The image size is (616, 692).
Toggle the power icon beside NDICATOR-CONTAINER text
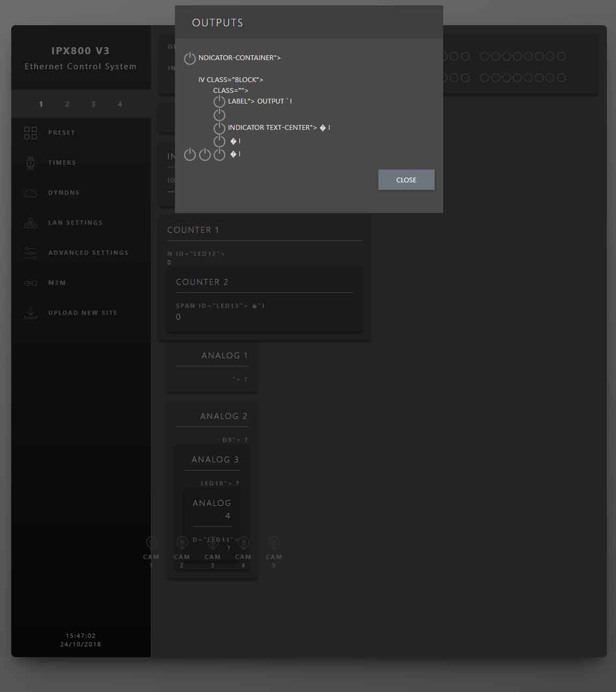190,58
